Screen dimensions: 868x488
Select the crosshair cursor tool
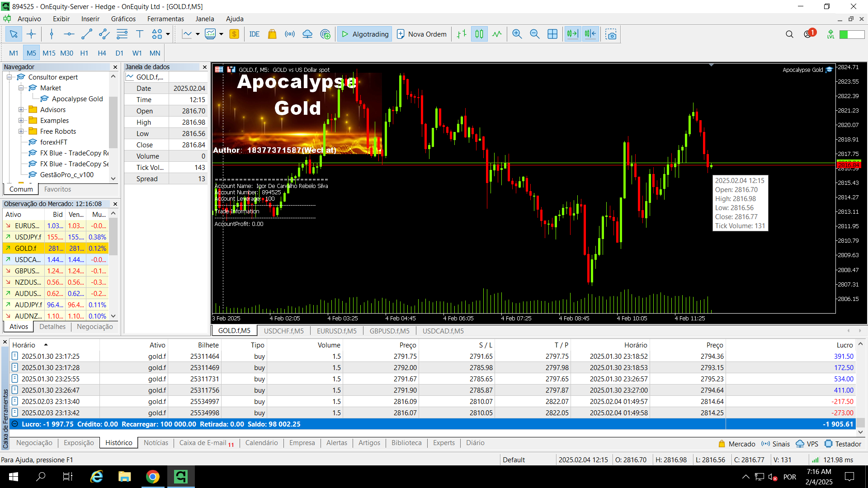31,34
